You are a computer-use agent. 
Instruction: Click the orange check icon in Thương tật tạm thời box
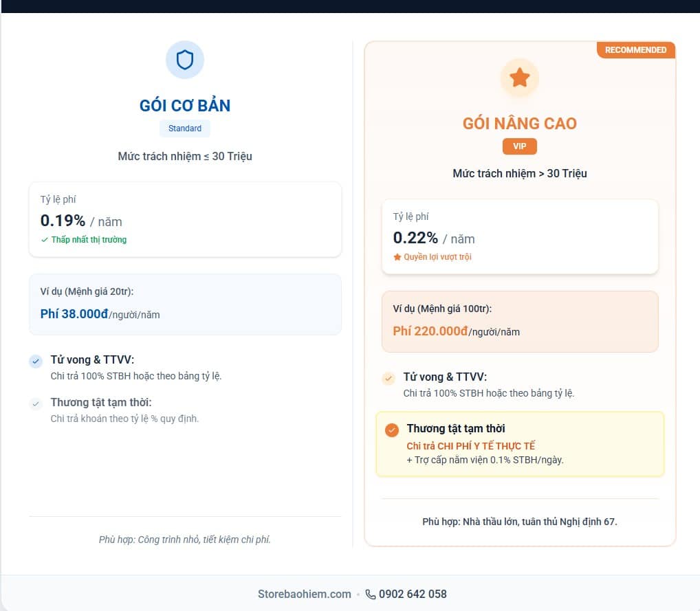click(x=392, y=430)
